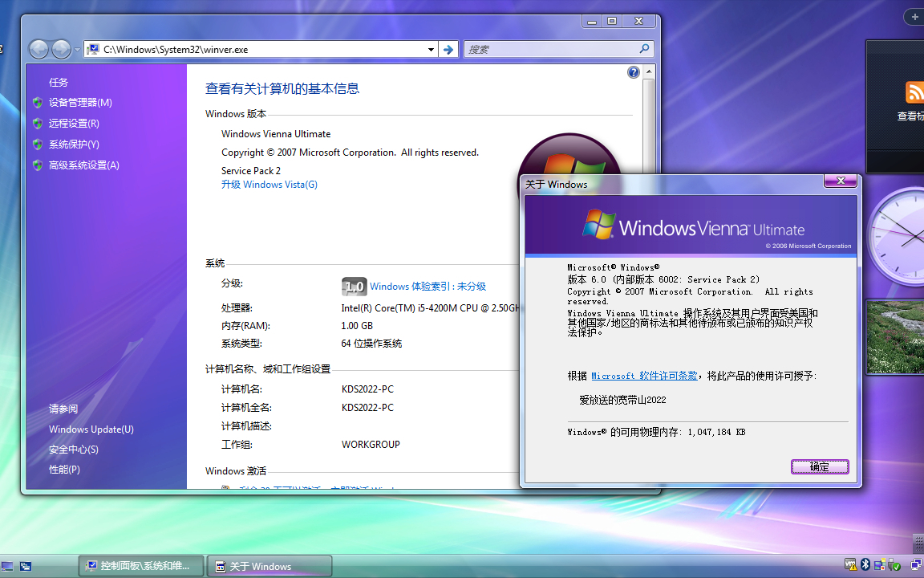924x578 pixels.
Task: Click the 1.0 experience index score badge
Action: [x=355, y=287]
